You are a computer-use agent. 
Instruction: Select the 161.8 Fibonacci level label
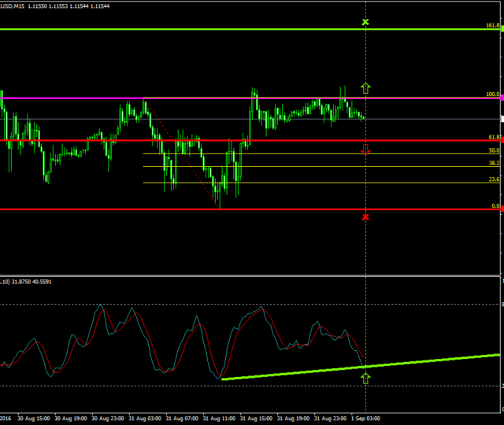492,25
